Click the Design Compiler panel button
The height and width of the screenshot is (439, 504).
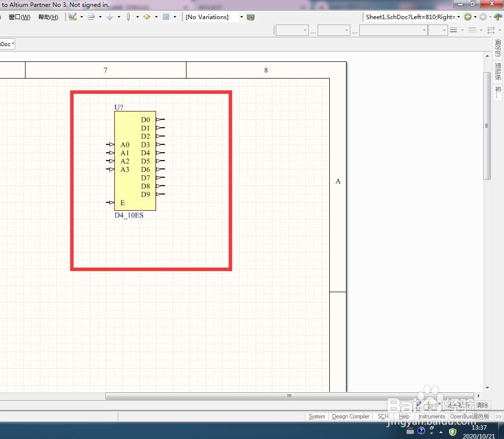(x=351, y=416)
